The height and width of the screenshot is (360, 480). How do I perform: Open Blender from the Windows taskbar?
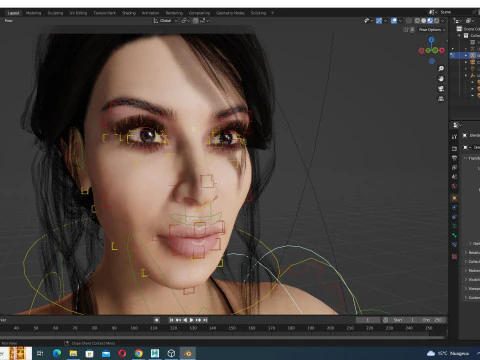tap(188, 353)
